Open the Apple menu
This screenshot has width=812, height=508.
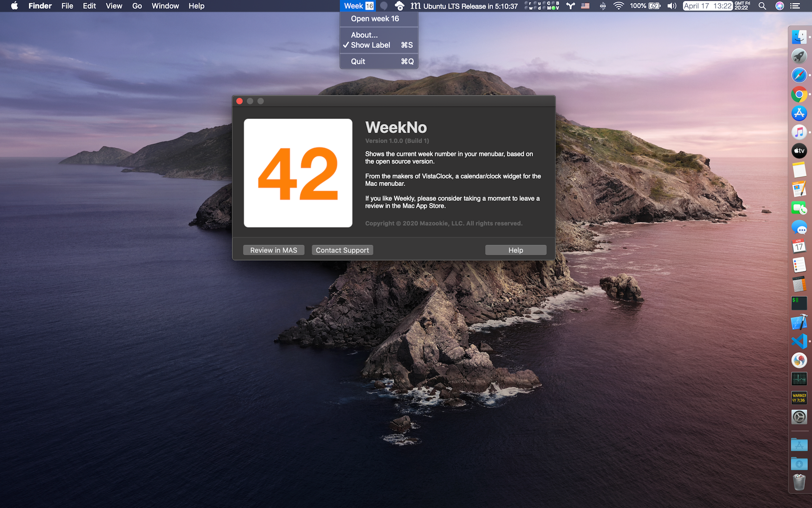pos(14,6)
